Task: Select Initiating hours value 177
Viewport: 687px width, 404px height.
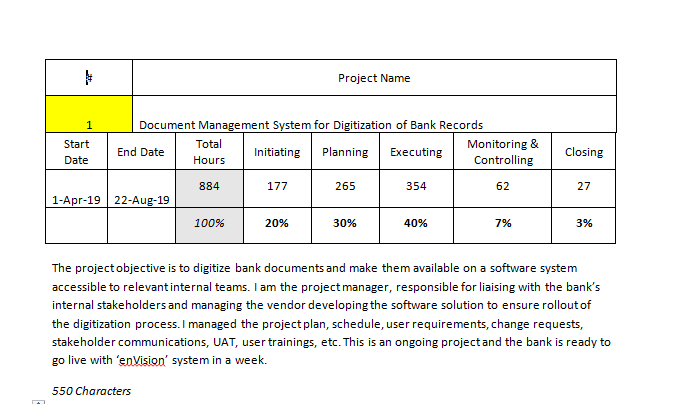Action: tap(277, 186)
